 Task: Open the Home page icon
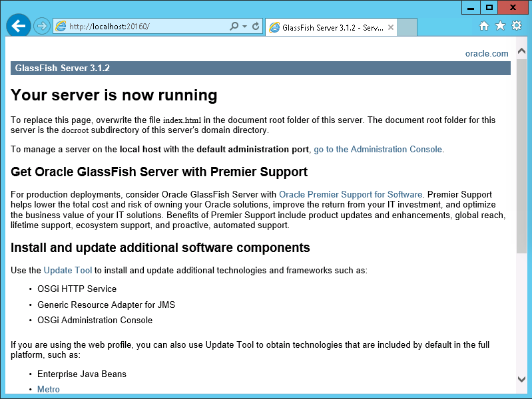tap(484, 26)
